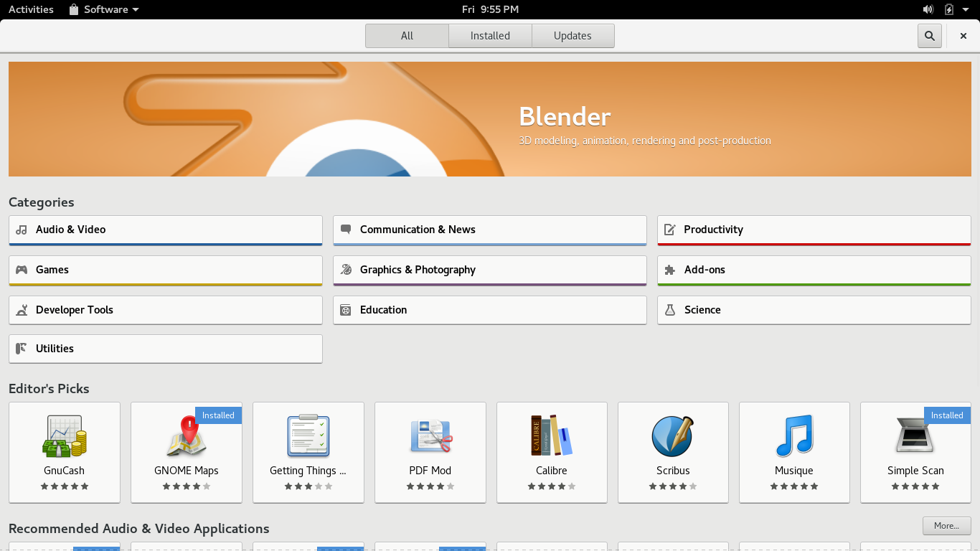980x551 pixels.
Task: Click the Musique label text
Action: pos(794,471)
